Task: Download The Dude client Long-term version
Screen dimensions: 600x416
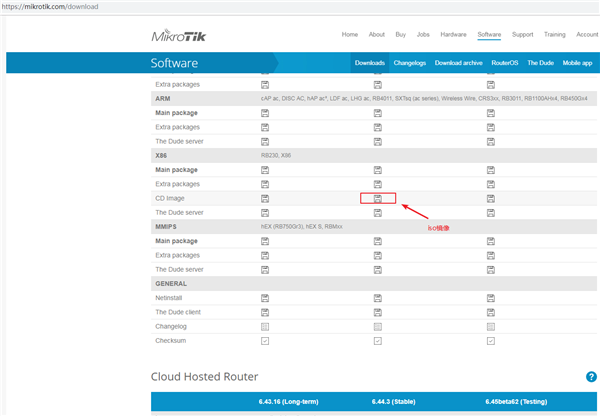Action: (x=265, y=312)
